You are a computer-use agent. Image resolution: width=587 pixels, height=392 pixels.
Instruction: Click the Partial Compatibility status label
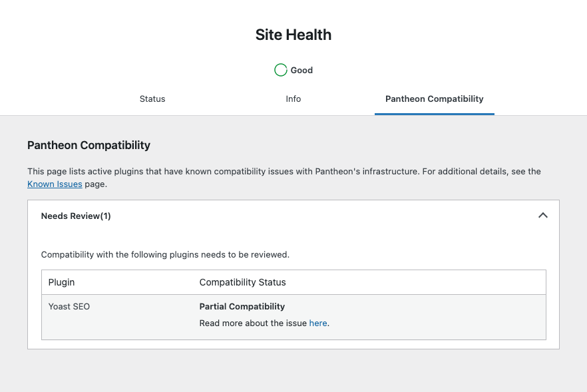click(x=242, y=306)
